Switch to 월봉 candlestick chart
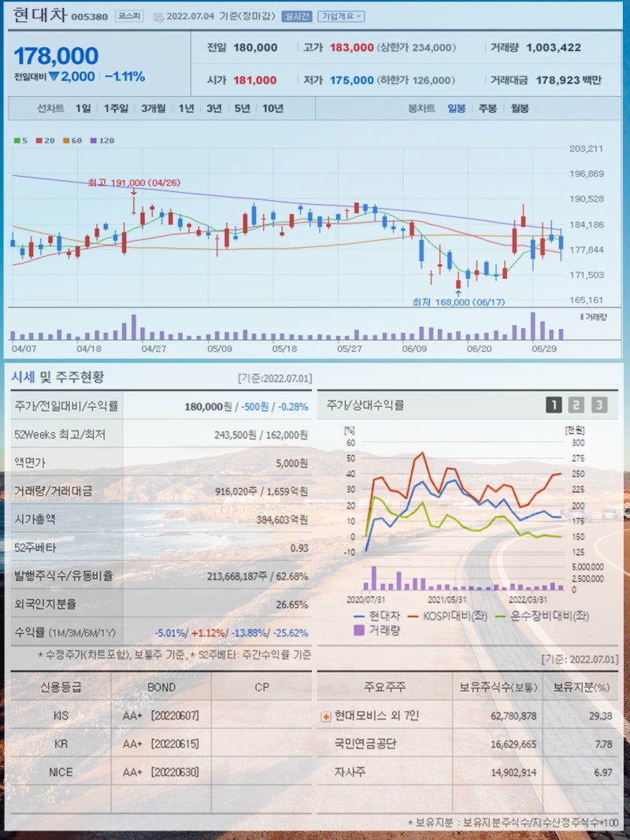This screenshot has height=840, width=630. click(520, 108)
